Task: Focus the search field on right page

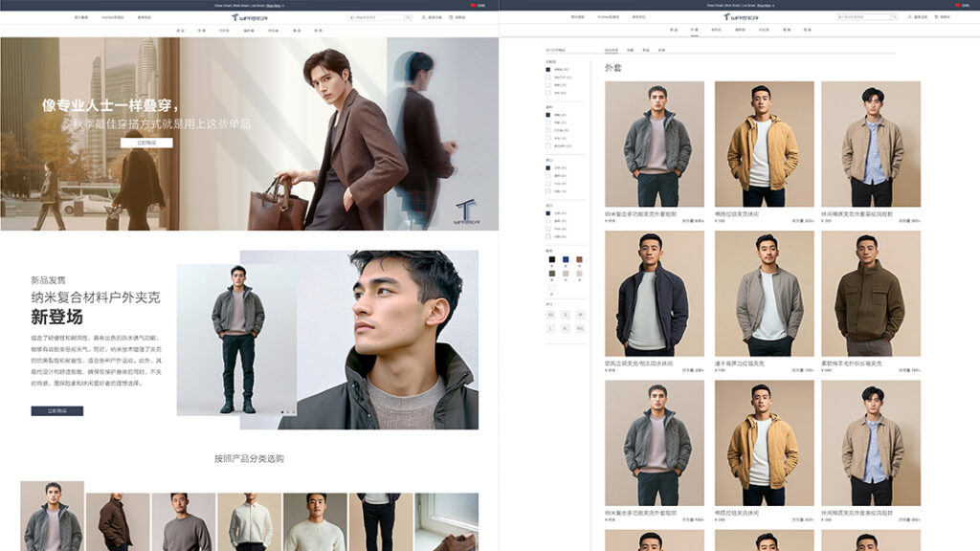Action: pos(864,17)
